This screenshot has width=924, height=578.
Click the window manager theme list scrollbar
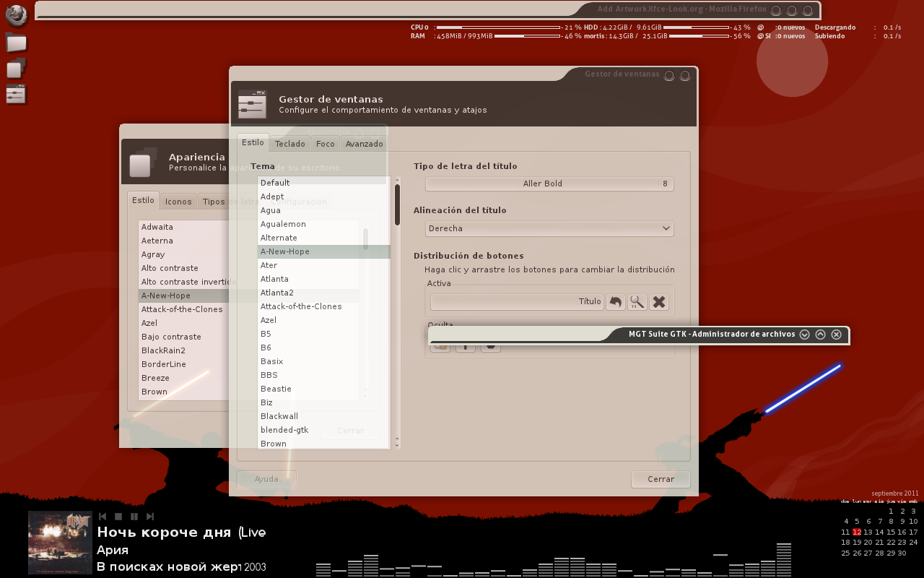pyautogui.click(x=397, y=204)
